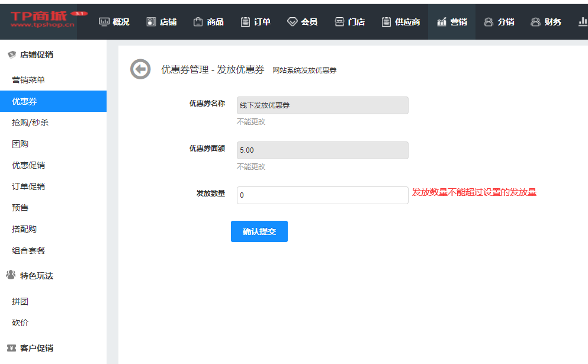The height and width of the screenshot is (364, 588).
Task: Click the back arrow circle icon
Action: [x=140, y=69]
